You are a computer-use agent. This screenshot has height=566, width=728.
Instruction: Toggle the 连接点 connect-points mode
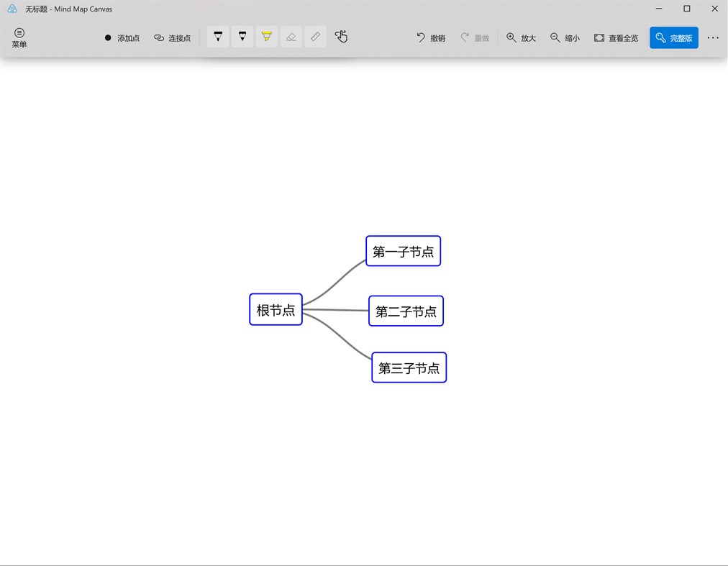click(173, 37)
